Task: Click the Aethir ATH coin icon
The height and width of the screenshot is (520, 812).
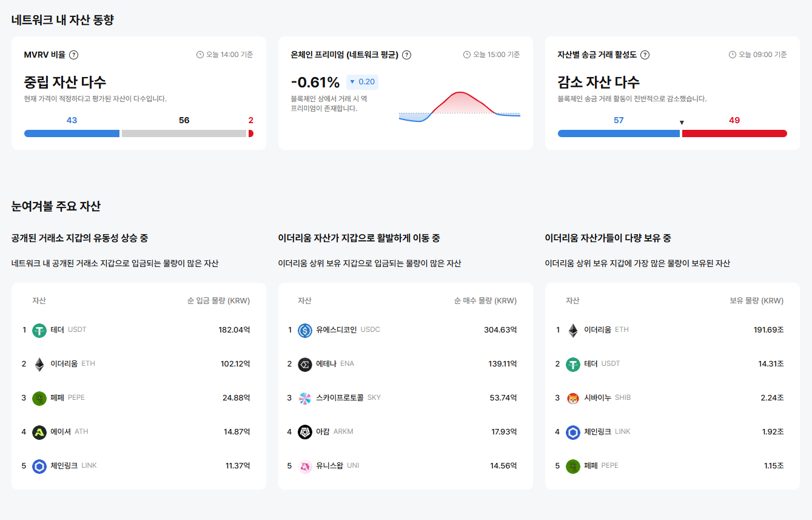Action: coord(39,433)
